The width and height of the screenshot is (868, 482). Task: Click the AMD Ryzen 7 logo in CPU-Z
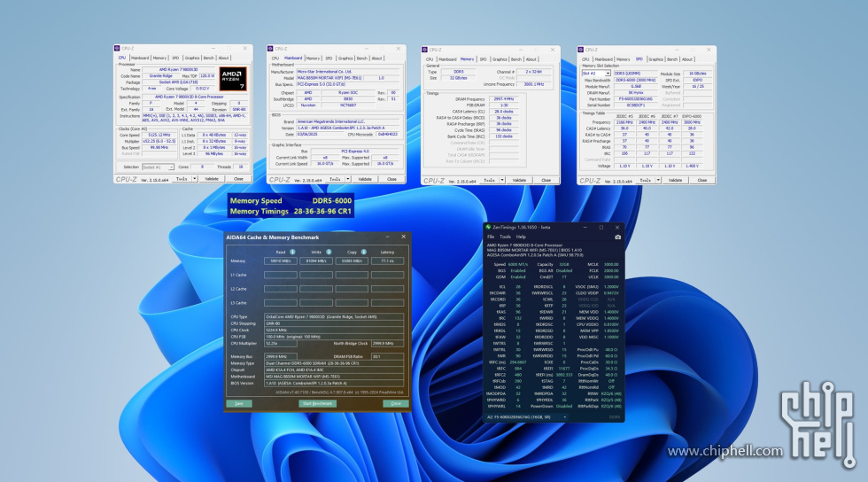click(x=232, y=79)
